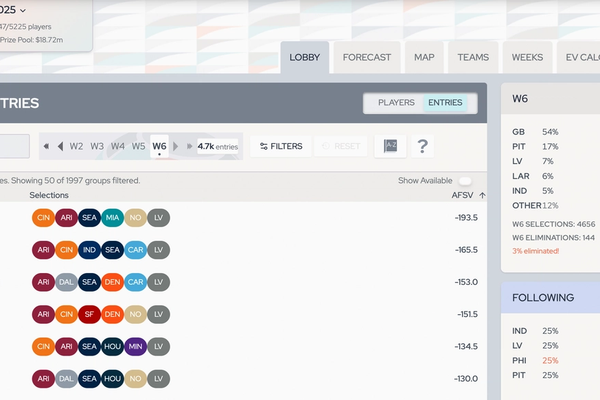Viewport: 600px width, 400px height.
Task: Select week W4
Action: tap(117, 146)
